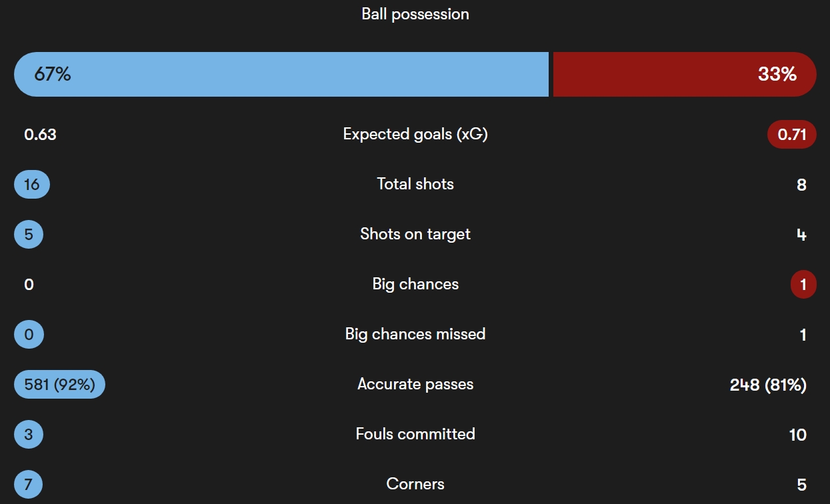
Task: Click the blue 3 fouls committed badge
Action: [29, 435]
